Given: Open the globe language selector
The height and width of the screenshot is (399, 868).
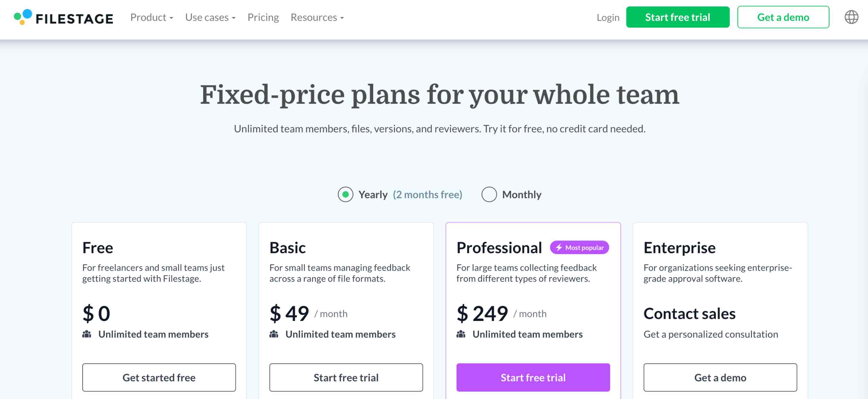Looking at the screenshot, I should click(851, 17).
